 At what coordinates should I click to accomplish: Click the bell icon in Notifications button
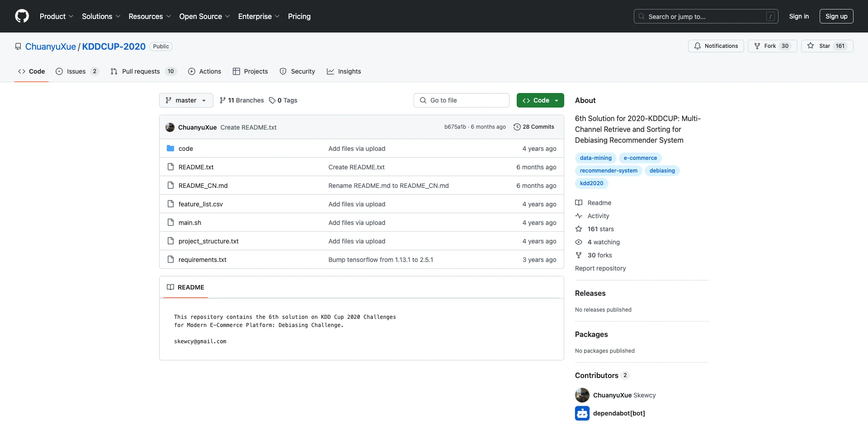point(698,46)
